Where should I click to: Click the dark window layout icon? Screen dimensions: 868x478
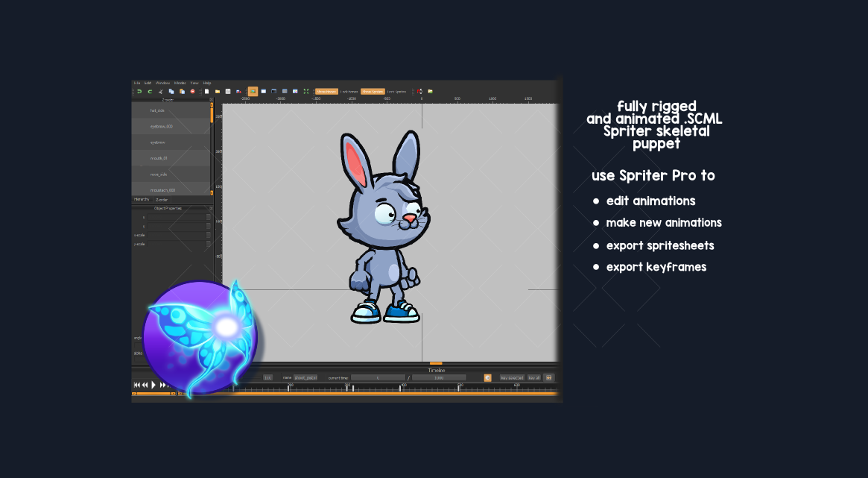tap(273, 92)
